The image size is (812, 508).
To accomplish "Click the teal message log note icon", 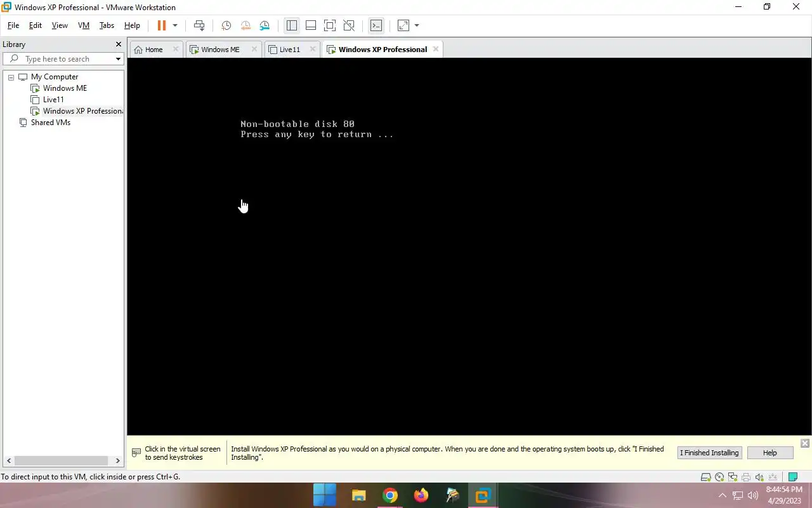I will [x=792, y=477].
